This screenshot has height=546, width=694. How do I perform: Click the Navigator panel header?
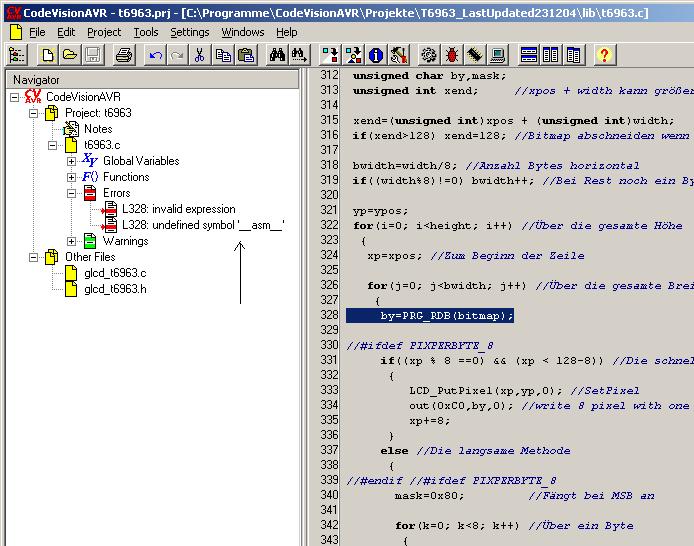coord(153,80)
